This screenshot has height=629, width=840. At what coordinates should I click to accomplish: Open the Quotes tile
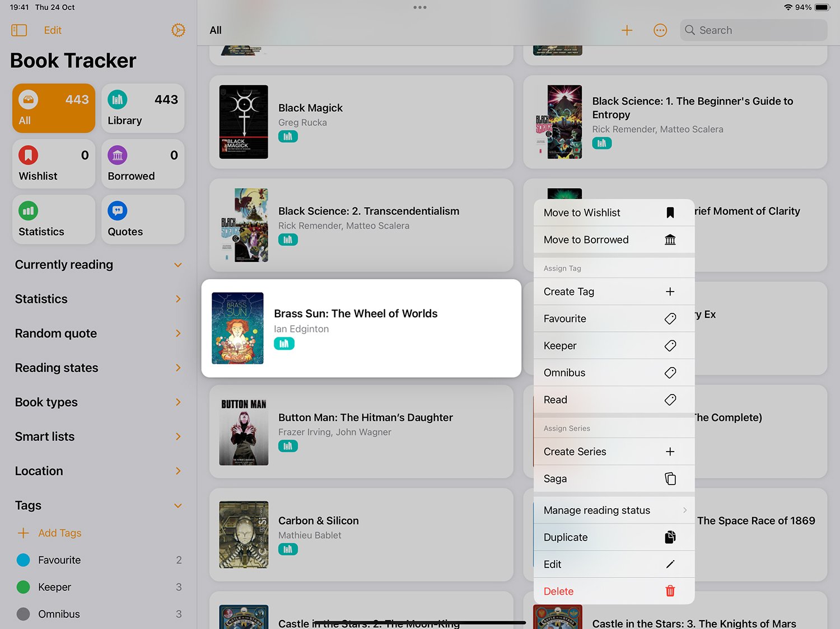point(143,219)
